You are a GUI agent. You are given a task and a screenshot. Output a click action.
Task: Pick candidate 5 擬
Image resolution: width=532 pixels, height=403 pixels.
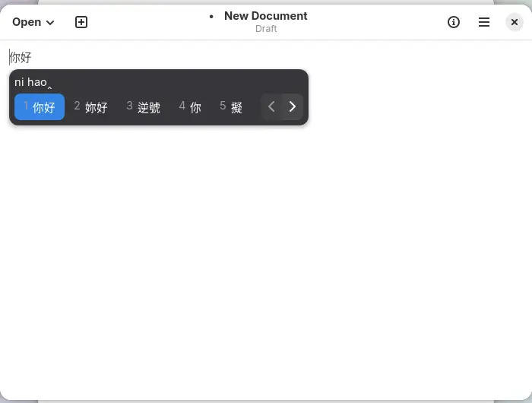[231, 107]
